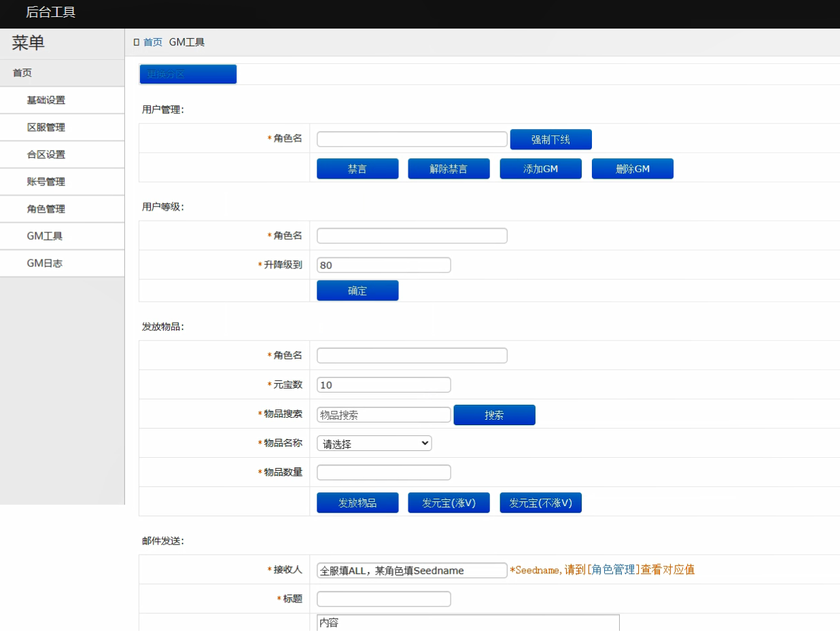Screen dimensions: 840x631
Task: Click the 物品搜索 input field
Action: point(384,414)
